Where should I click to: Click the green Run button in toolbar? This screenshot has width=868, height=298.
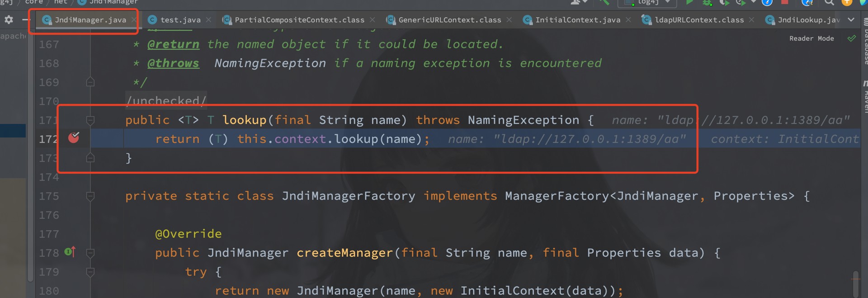pyautogui.click(x=690, y=2)
